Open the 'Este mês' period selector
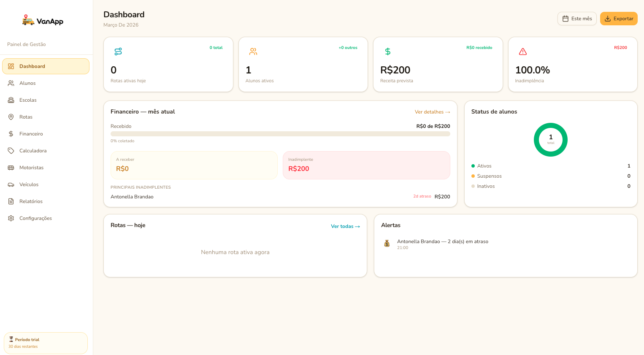 pyautogui.click(x=576, y=19)
